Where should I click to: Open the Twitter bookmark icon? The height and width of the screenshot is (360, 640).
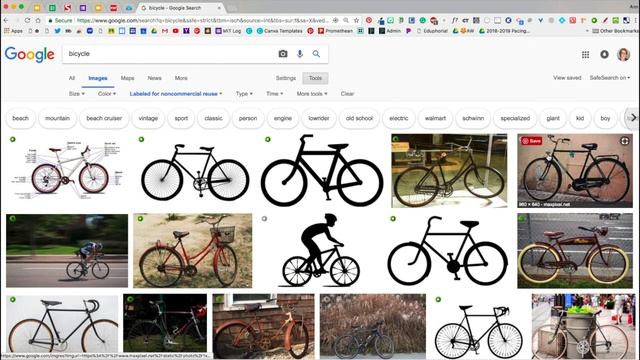coord(58,31)
